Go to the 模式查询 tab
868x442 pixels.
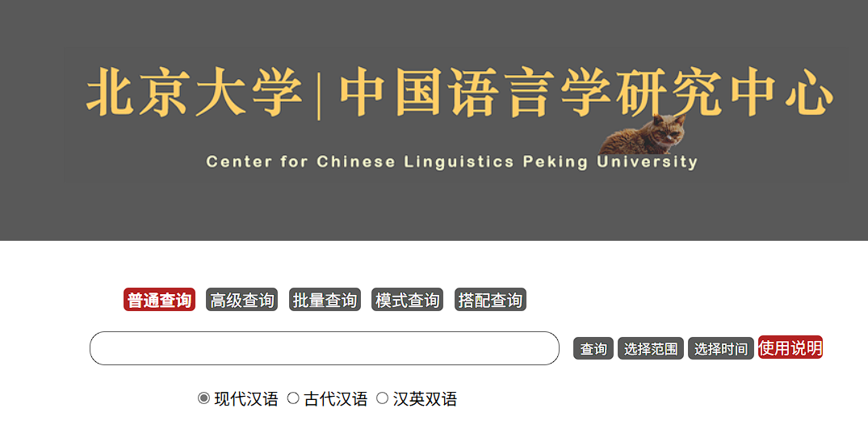(x=408, y=300)
